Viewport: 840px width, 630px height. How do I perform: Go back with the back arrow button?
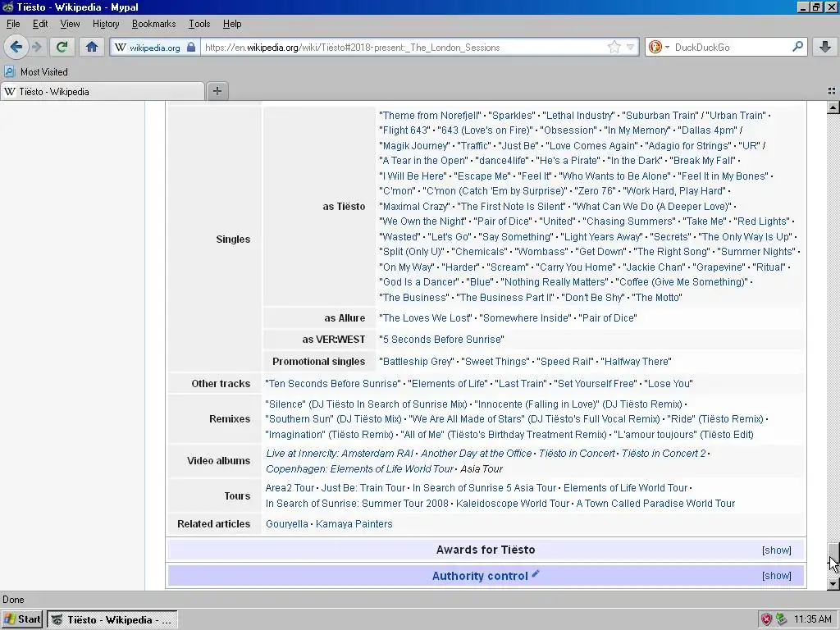pos(16,47)
